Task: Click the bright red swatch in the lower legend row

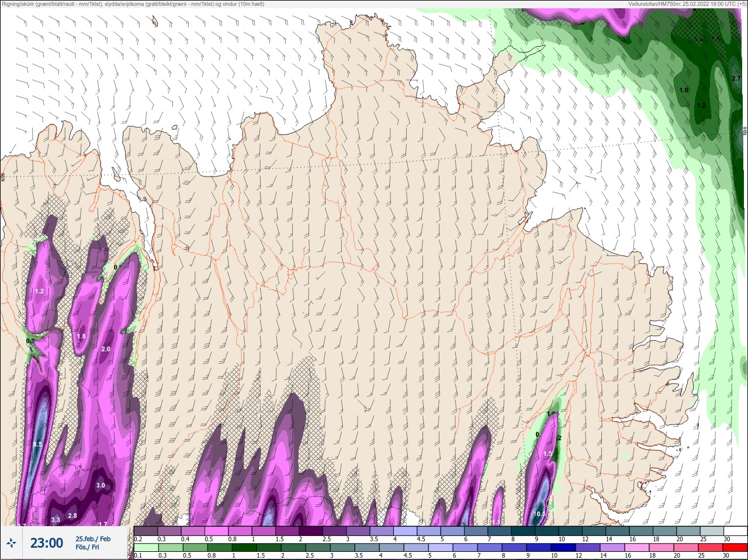Action: [735, 548]
